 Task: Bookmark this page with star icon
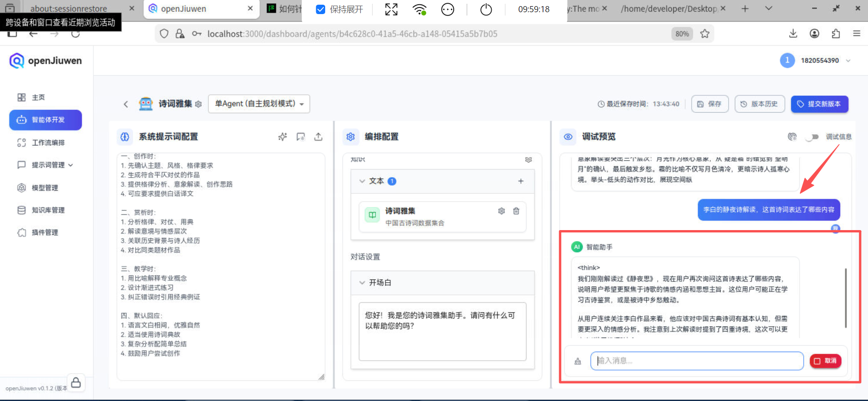pyautogui.click(x=705, y=34)
